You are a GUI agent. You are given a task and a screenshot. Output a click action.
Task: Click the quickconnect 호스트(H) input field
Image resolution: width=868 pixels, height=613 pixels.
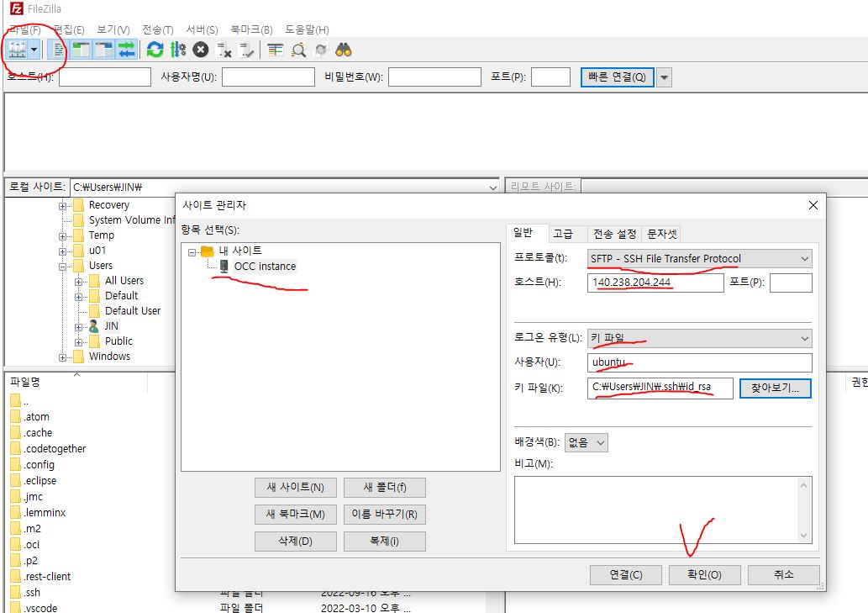[105, 77]
